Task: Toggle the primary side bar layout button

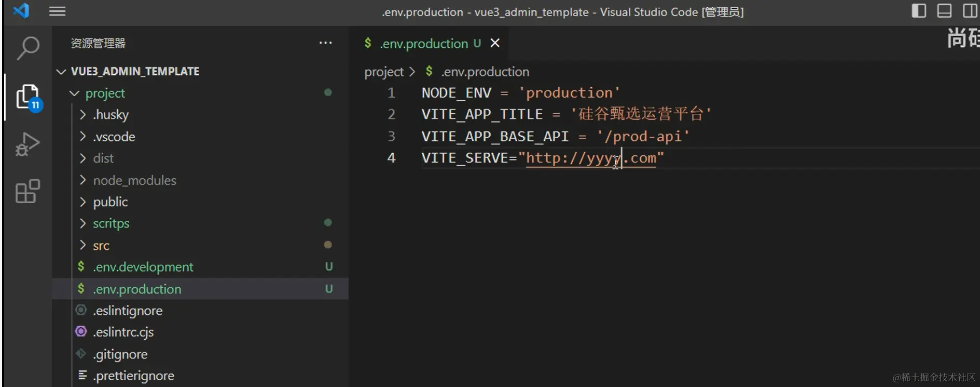Action: (919, 11)
